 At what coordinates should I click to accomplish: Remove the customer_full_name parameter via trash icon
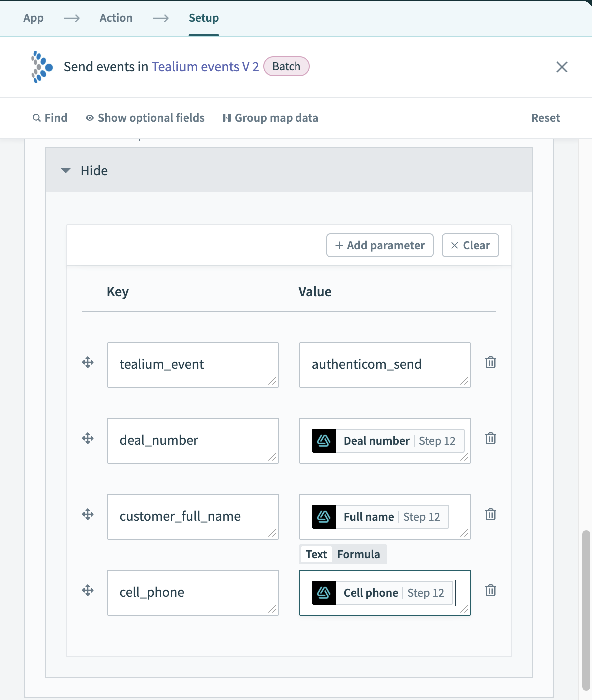coord(491,515)
